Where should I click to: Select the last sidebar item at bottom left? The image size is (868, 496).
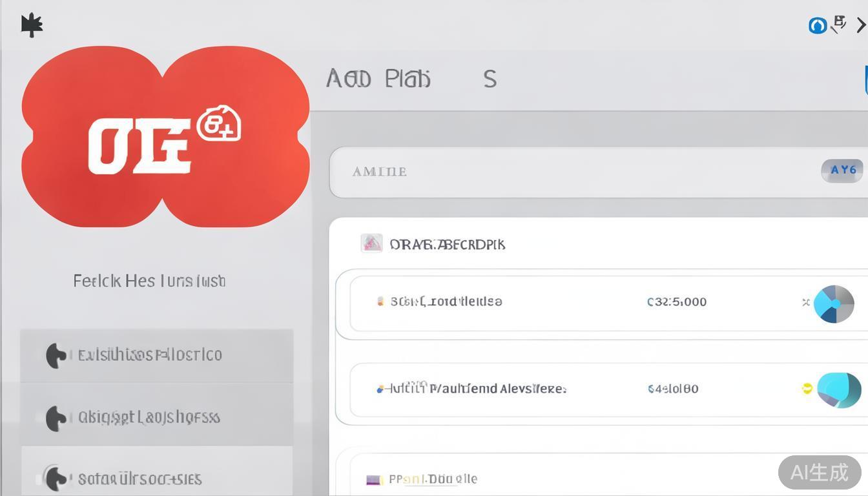tap(156, 479)
